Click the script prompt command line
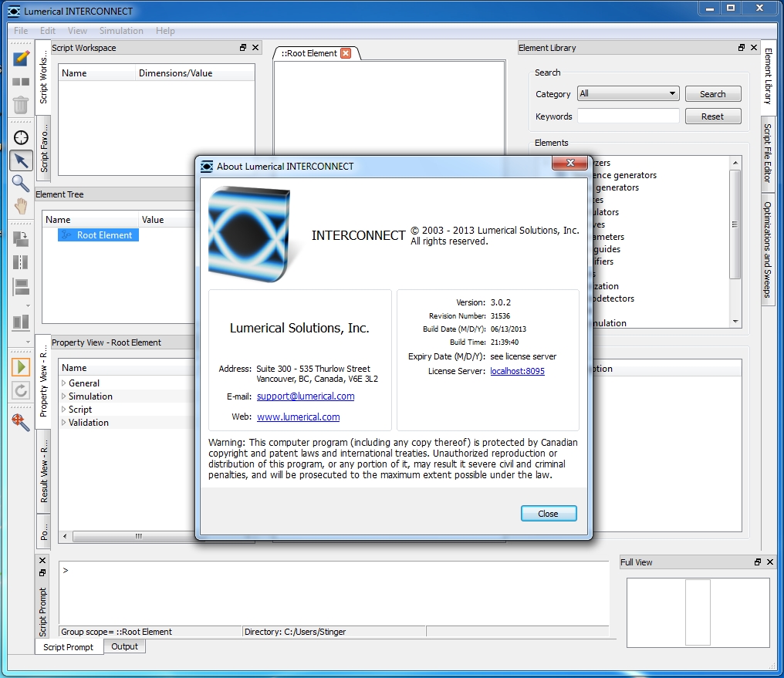The height and width of the screenshot is (678, 784). [x=333, y=592]
